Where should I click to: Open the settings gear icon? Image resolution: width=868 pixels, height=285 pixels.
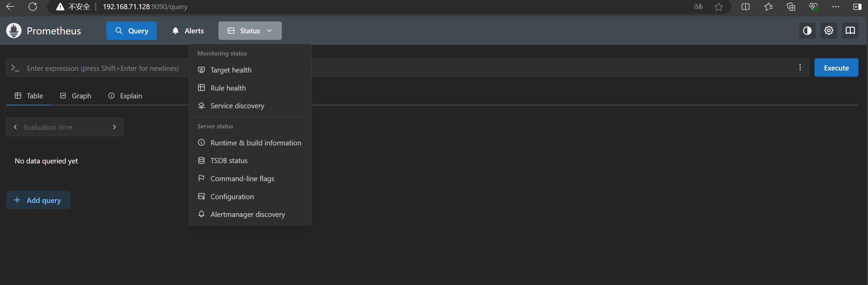tap(829, 31)
